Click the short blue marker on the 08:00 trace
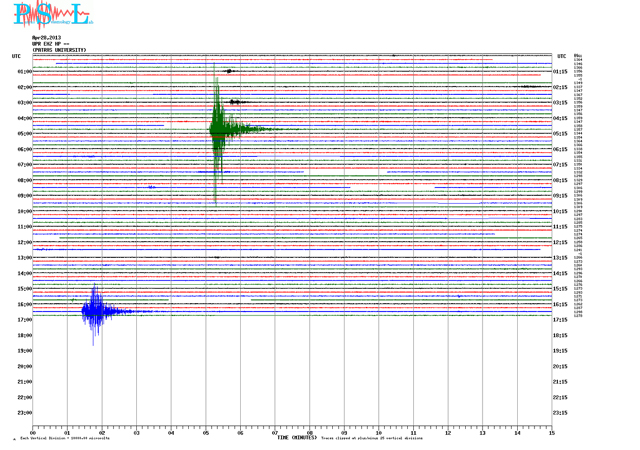This screenshot has height=450, width=640. click(152, 186)
